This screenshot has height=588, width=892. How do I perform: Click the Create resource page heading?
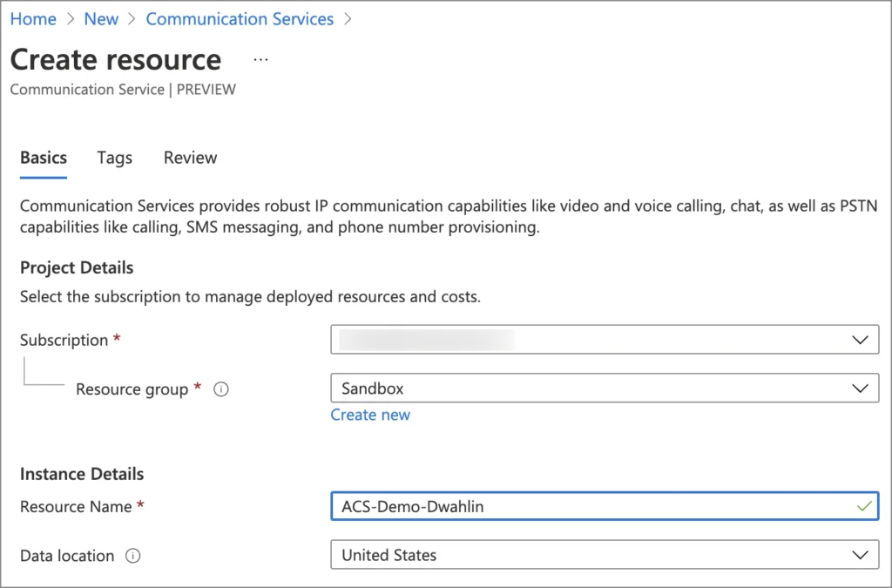[116, 59]
